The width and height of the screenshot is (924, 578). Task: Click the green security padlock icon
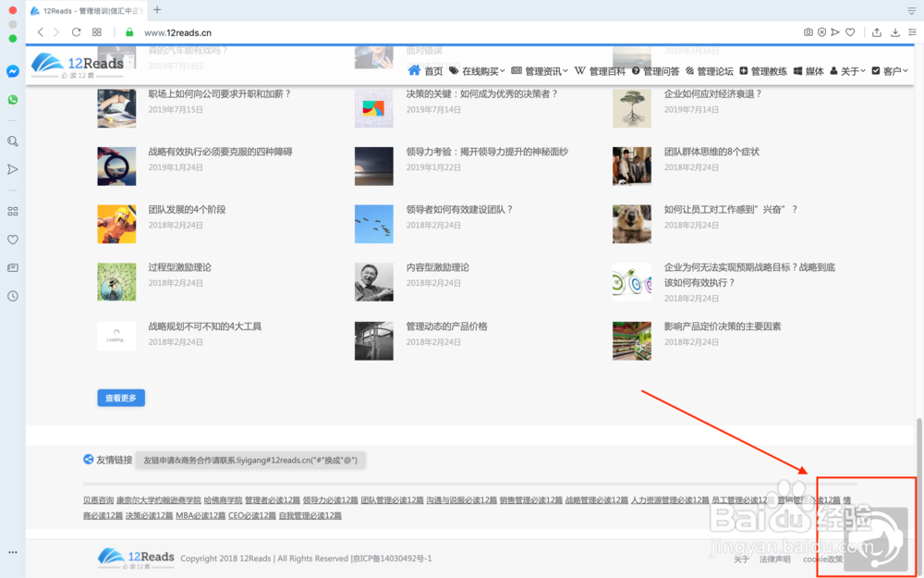click(x=129, y=32)
